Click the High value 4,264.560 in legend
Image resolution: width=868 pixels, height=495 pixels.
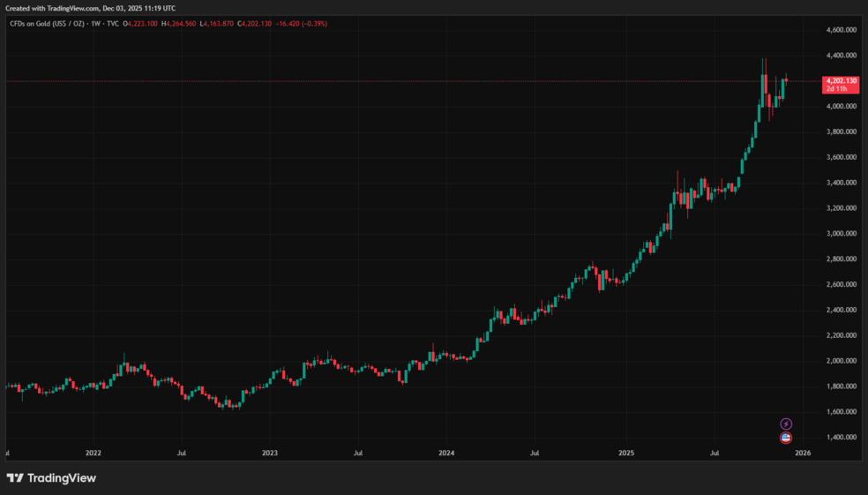pyautogui.click(x=188, y=24)
